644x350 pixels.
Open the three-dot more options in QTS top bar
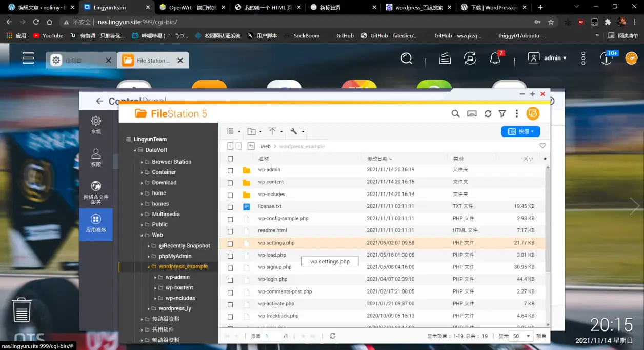583,58
